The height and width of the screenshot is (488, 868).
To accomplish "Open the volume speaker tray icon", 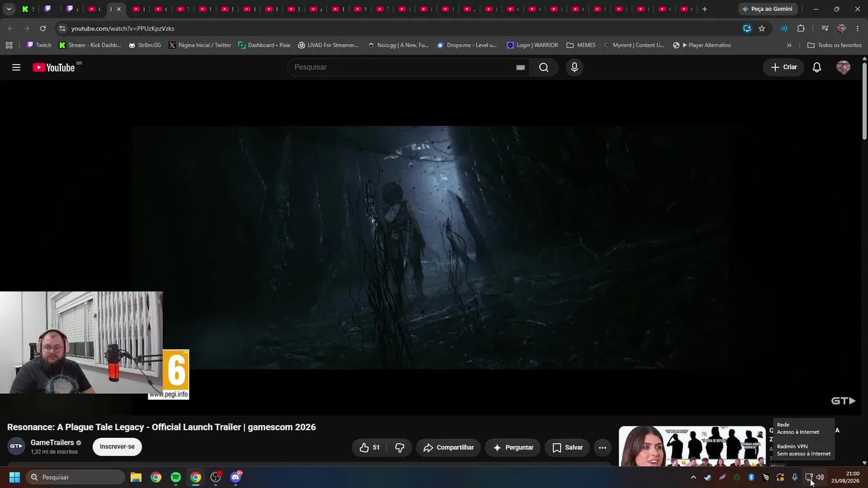I will tap(820, 477).
